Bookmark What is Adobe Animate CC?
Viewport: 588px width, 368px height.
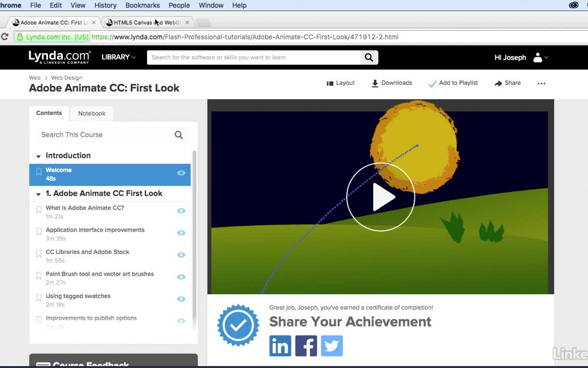39,210
